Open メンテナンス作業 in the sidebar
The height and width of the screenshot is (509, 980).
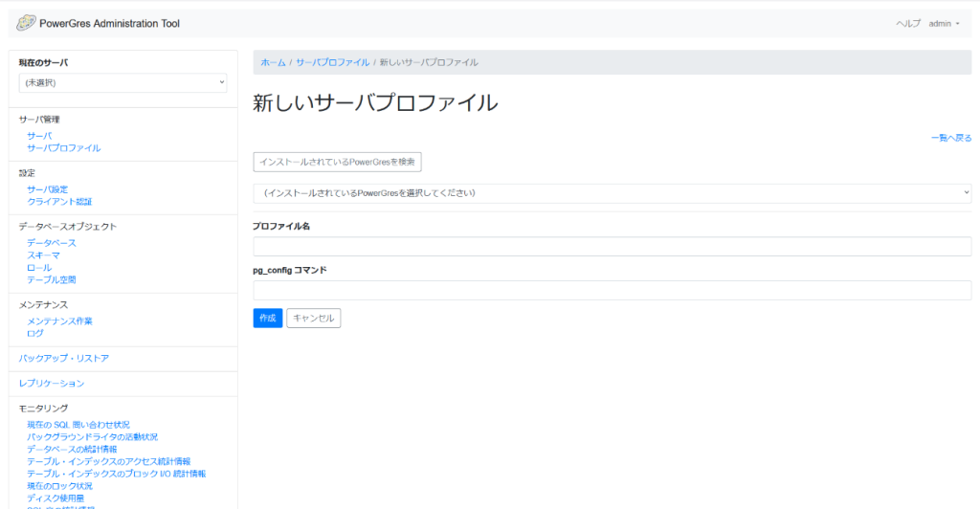pos(59,321)
